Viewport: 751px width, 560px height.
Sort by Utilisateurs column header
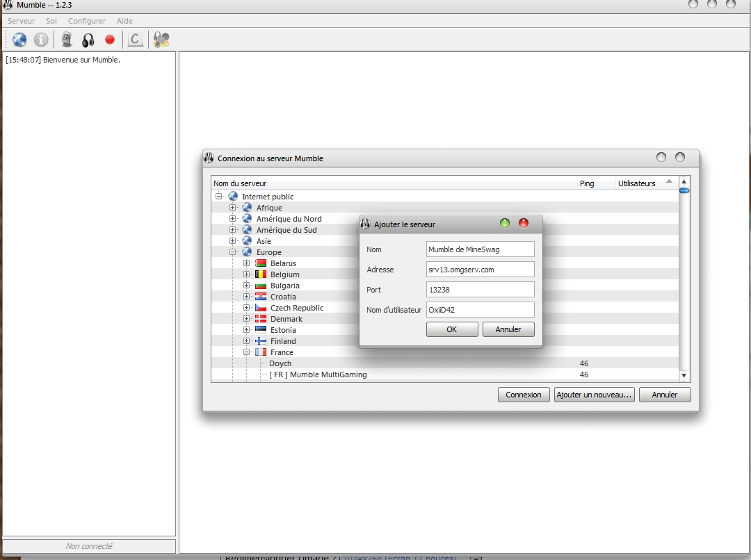pos(646,183)
